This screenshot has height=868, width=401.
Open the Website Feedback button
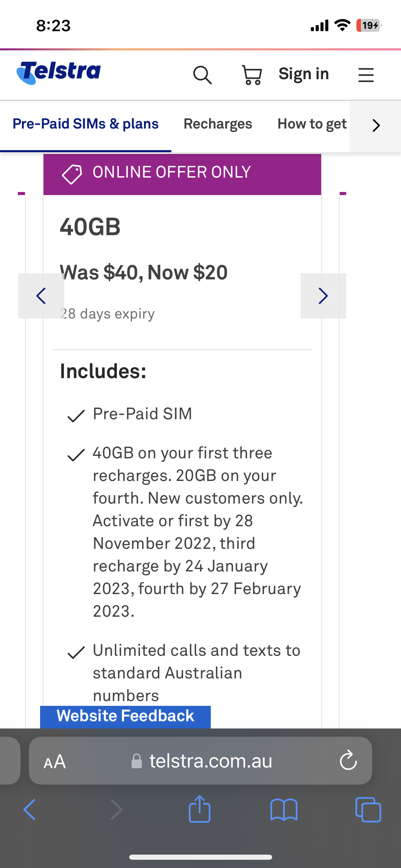click(x=125, y=716)
